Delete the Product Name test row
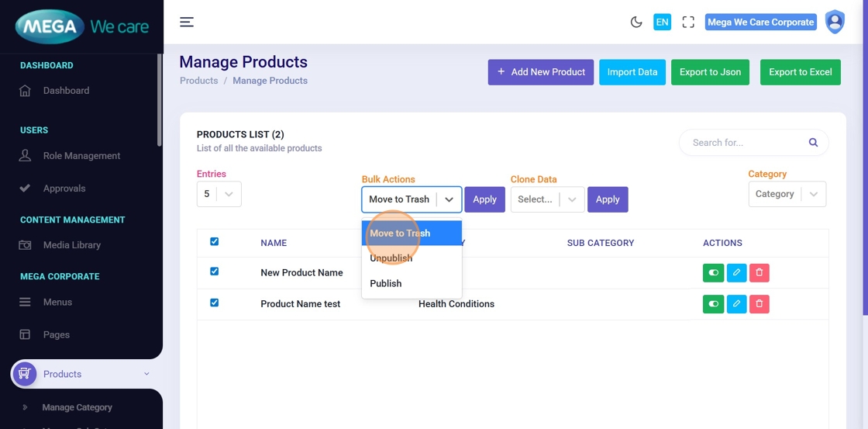 coord(759,304)
